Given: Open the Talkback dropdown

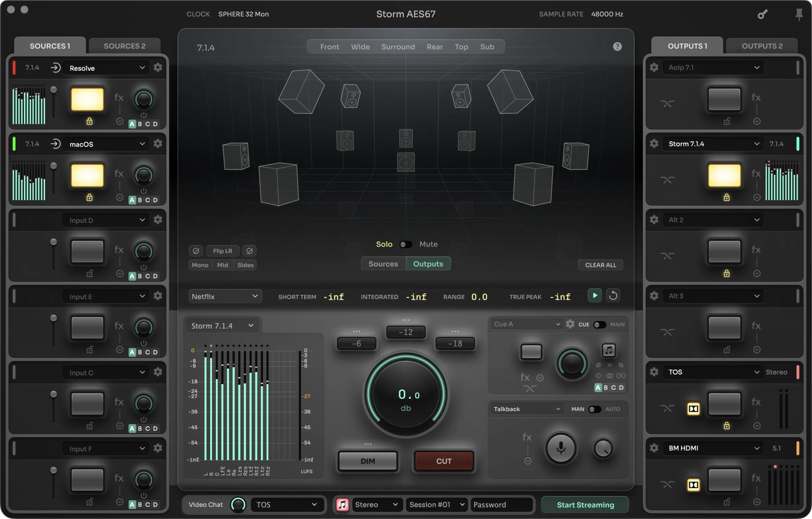Looking at the screenshot, I should coord(526,409).
